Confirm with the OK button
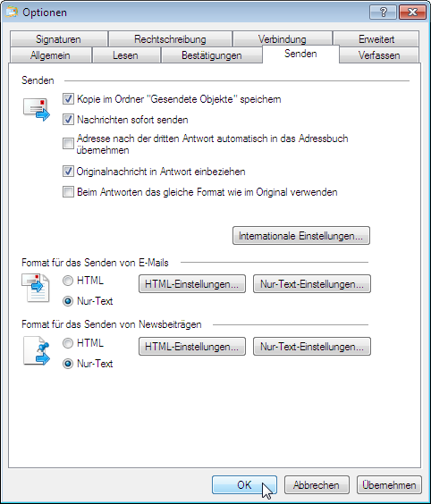 pos(244,484)
